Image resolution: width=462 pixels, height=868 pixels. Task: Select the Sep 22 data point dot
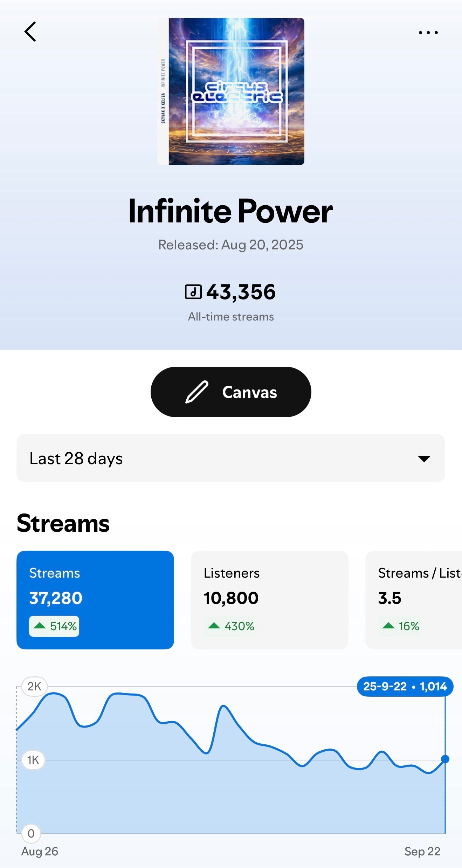pyautogui.click(x=445, y=759)
